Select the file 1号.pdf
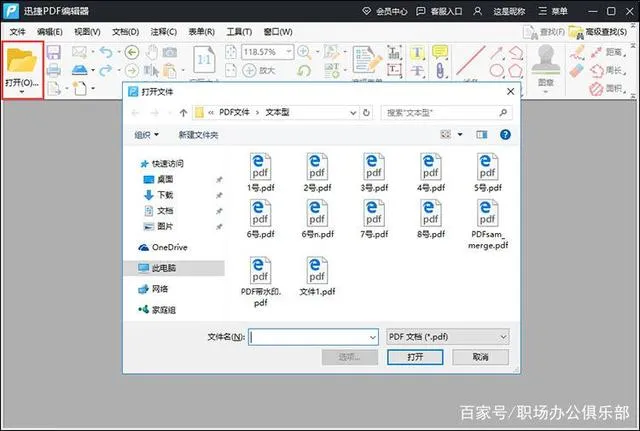Screen dimensions: 640x431 260,172
